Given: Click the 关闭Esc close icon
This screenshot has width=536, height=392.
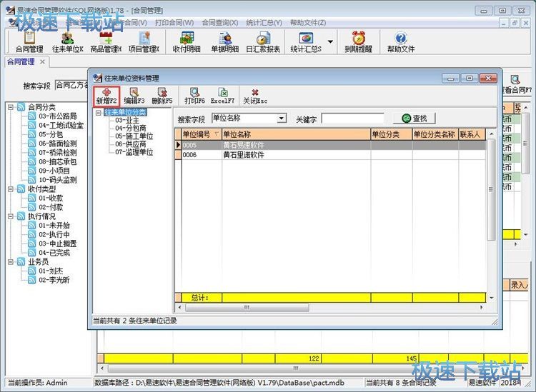Looking at the screenshot, I should pyautogui.click(x=254, y=96).
